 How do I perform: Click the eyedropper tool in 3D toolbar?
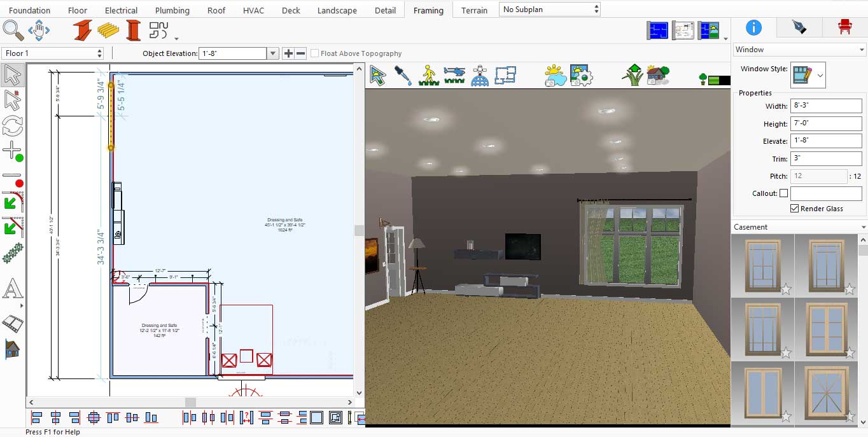[x=403, y=76]
